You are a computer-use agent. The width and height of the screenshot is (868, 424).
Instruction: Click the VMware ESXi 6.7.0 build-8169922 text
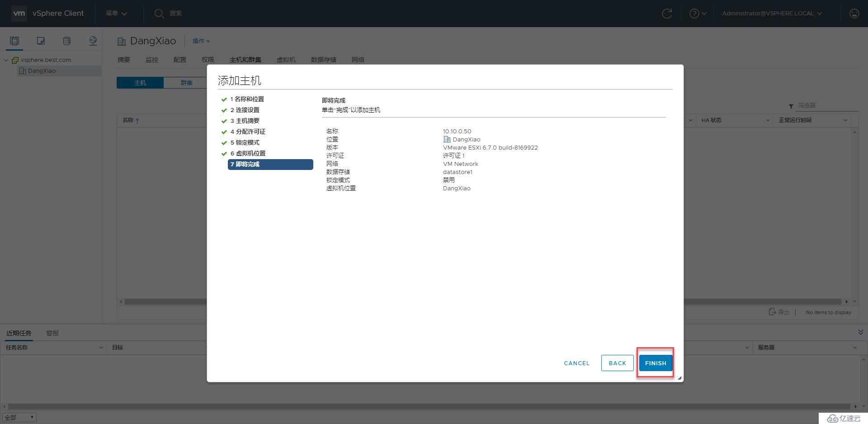pyautogui.click(x=491, y=148)
